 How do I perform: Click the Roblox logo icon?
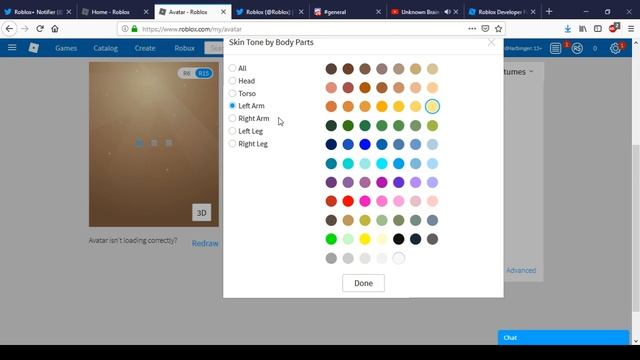pos(33,48)
